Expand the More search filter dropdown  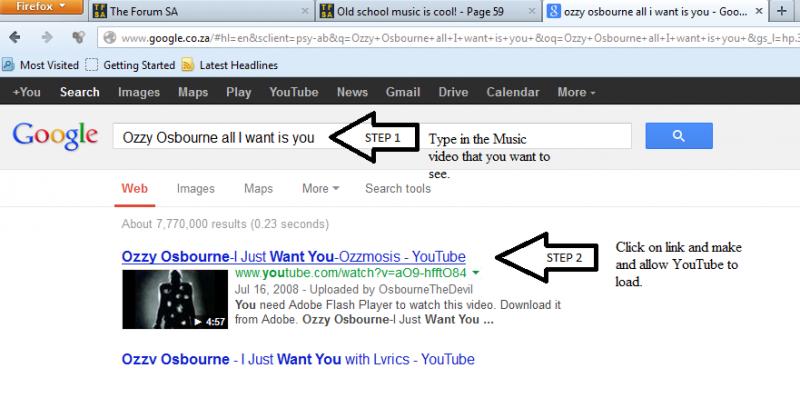(x=321, y=188)
